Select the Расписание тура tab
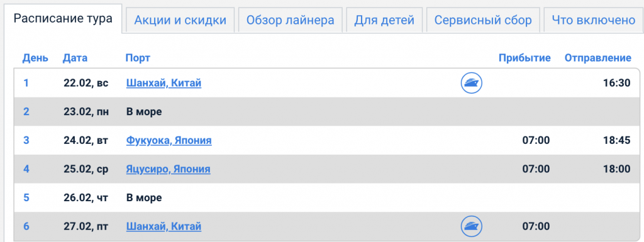Image resolution: width=644 pixels, height=242 pixels. coord(63,19)
